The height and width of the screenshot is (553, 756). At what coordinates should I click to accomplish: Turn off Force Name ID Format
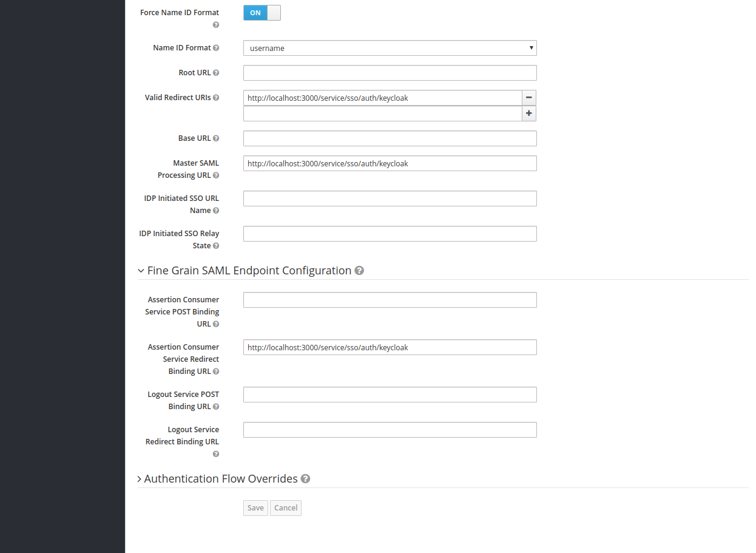262,12
